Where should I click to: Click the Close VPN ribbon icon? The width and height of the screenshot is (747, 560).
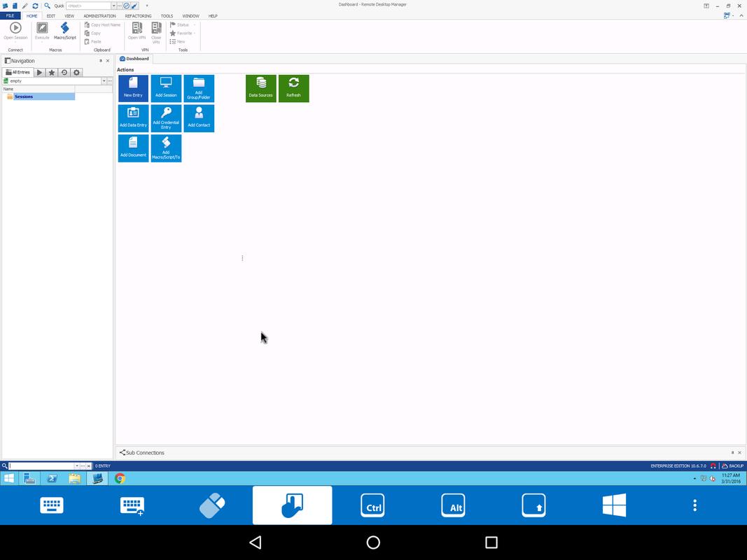156,33
